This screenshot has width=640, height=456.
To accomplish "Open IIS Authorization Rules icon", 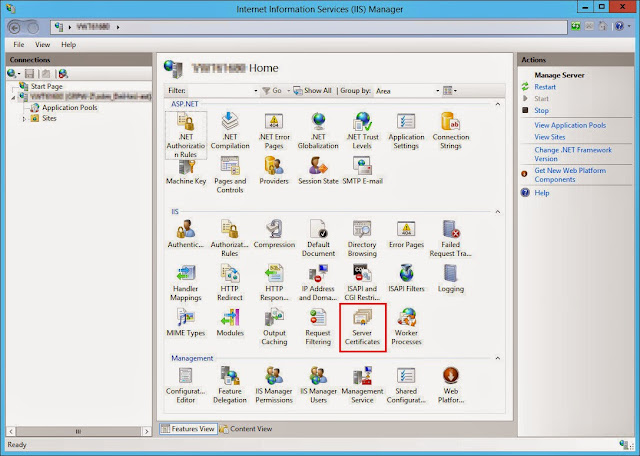I will tap(230, 238).
